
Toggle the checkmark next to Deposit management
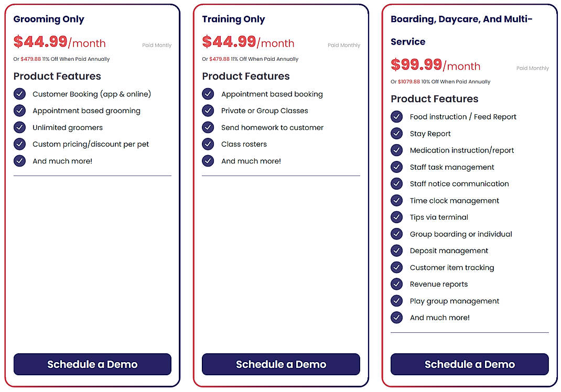click(396, 251)
